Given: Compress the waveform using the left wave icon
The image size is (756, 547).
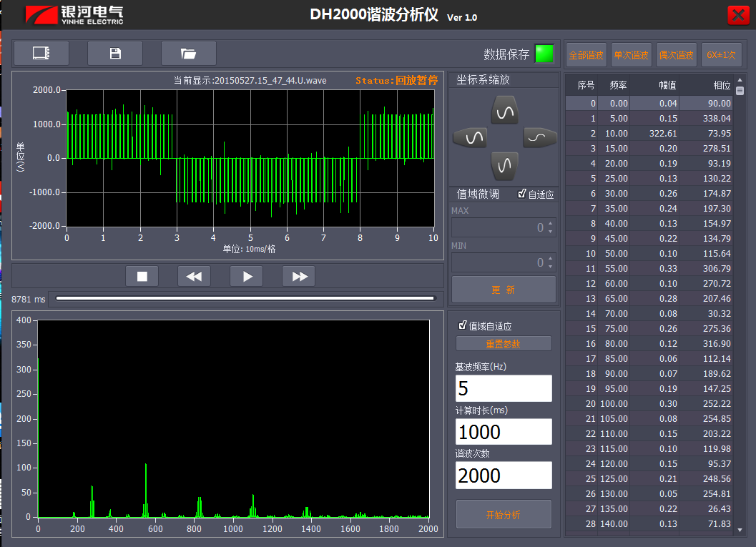Looking at the screenshot, I should click(470, 138).
